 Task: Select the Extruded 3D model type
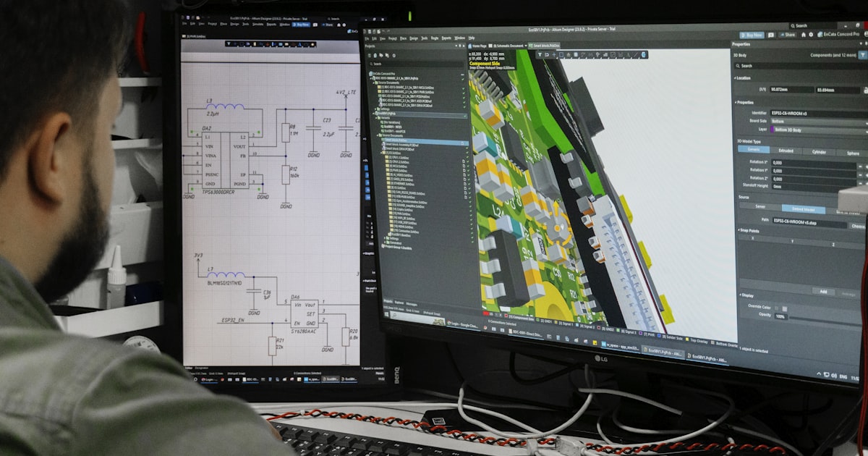tap(786, 151)
